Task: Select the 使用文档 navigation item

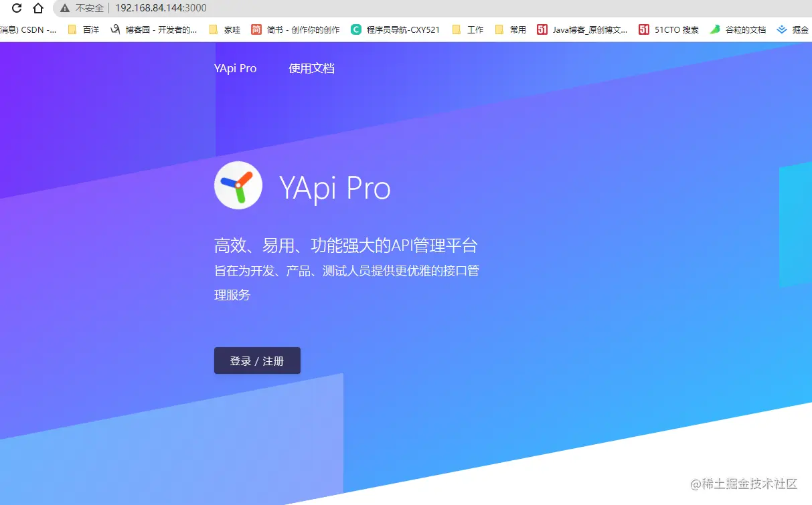Action: coord(311,68)
